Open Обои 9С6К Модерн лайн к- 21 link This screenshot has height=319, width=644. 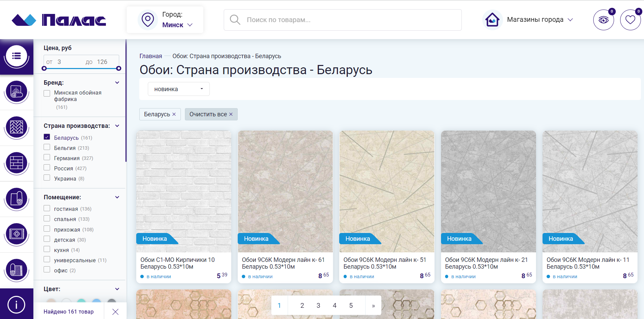coord(486,263)
